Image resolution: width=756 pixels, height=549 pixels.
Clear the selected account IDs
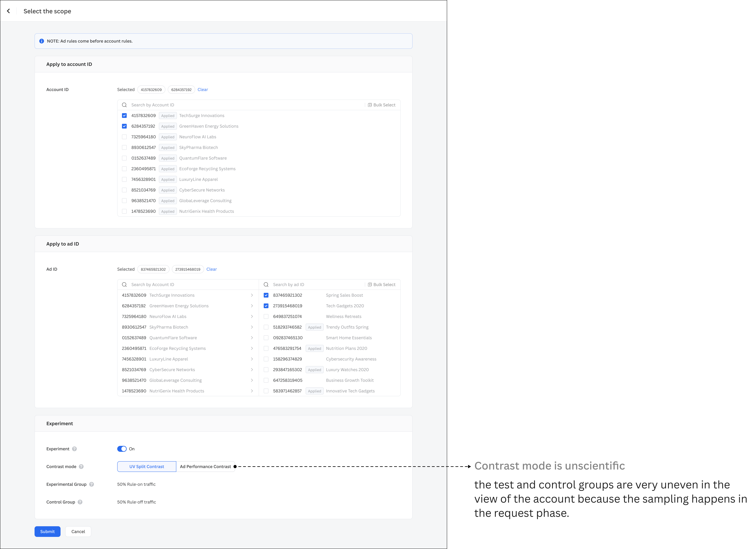[x=203, y=89]
